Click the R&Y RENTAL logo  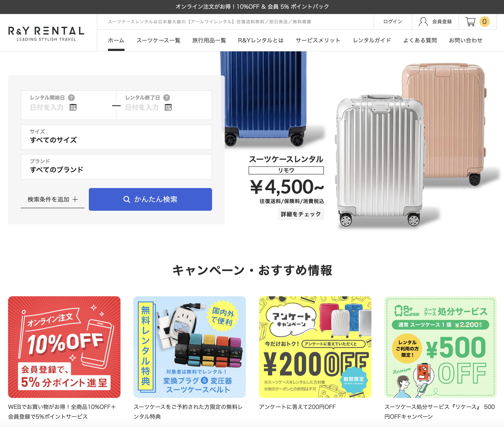pos(46,34)
